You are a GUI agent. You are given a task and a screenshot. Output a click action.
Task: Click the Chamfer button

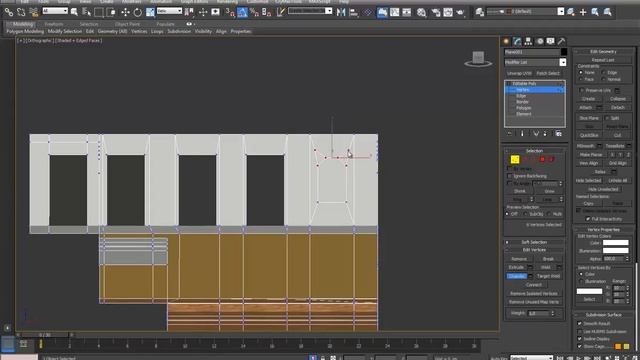tap(516, 276)
